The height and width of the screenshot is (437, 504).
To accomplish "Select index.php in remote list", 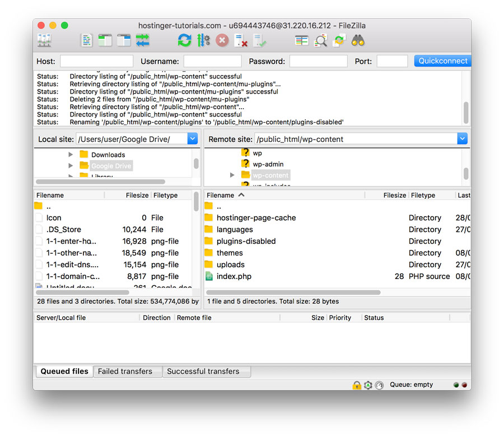I will pos(337,276).
